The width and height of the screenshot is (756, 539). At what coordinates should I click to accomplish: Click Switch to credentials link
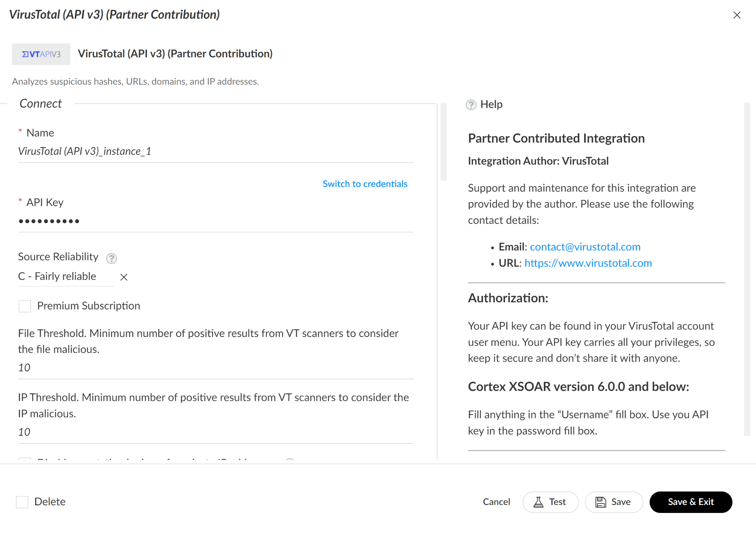[365, 184]
